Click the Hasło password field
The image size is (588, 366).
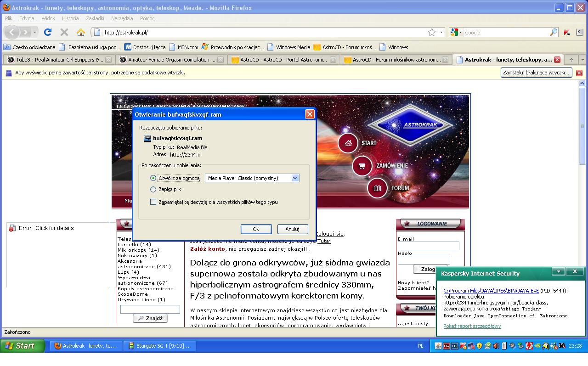424,260
